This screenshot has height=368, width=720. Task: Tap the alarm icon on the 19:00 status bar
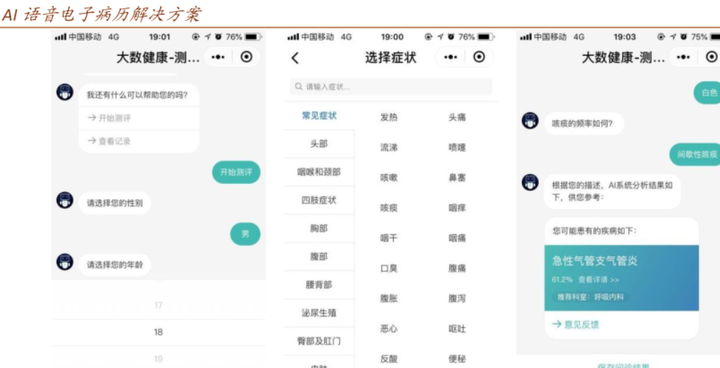tap(452, 37)
